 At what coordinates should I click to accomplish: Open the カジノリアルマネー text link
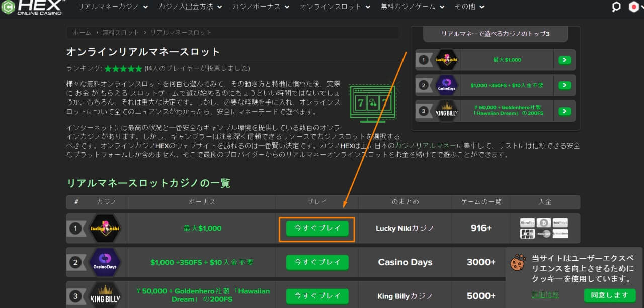tap(426, 145)
